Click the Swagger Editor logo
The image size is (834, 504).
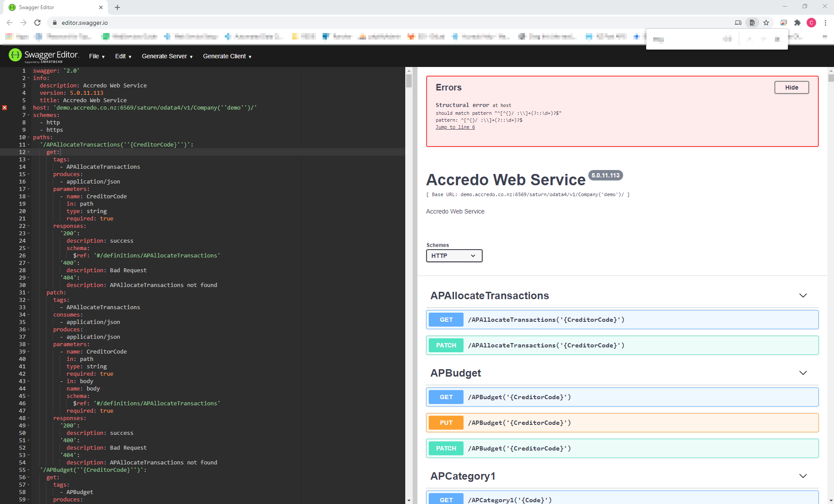click(x=43, y=56)
